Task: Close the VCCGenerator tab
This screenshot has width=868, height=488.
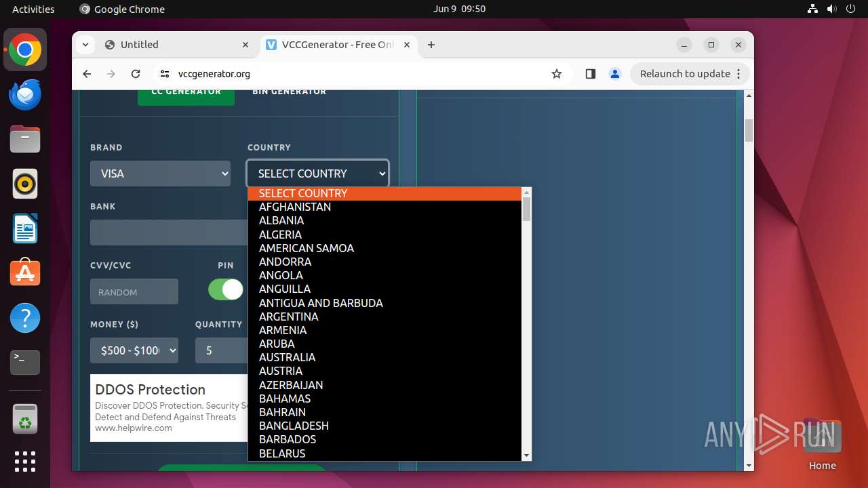Action: tap(407, 45)
